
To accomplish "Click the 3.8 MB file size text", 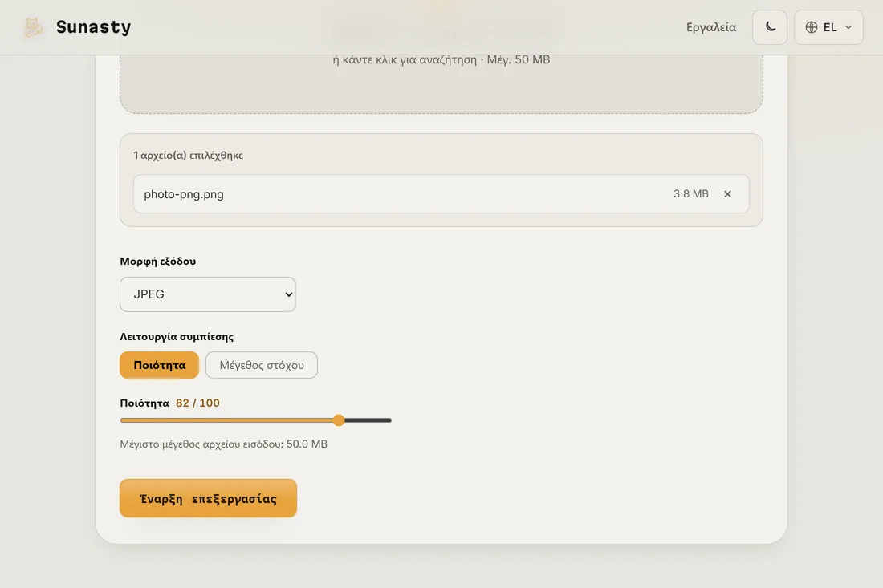I will point(691,193).
